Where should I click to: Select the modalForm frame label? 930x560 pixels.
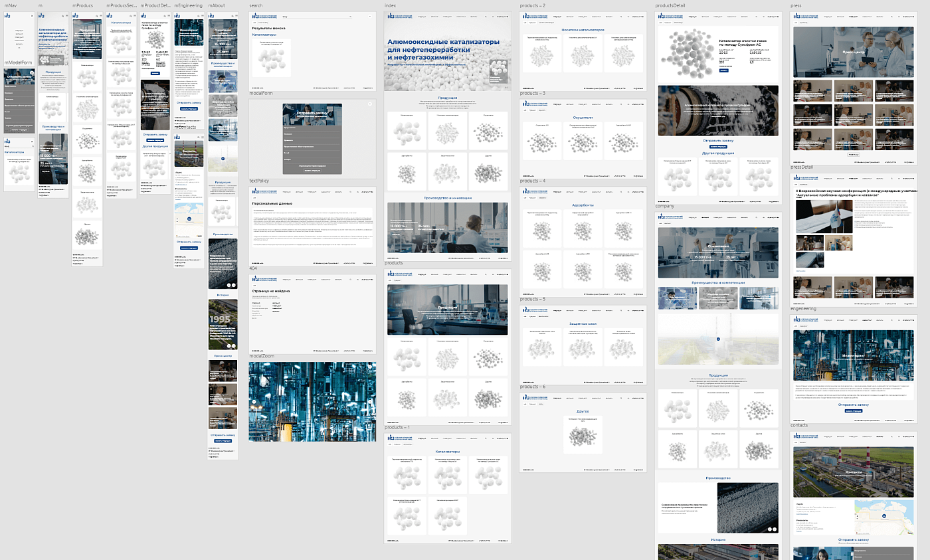click(261, 93)
